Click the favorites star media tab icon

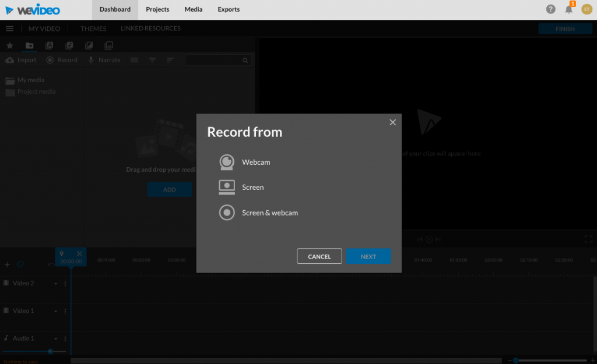coord(9,45)
